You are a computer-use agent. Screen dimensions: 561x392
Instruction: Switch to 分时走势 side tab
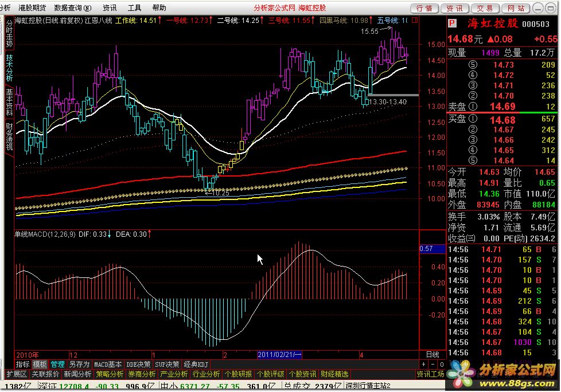pos(9,34)
